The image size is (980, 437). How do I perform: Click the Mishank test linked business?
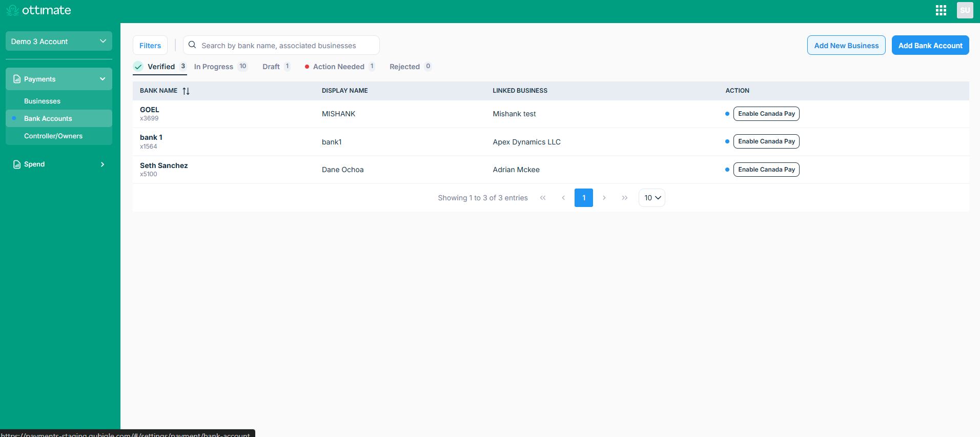pos(514,114)
